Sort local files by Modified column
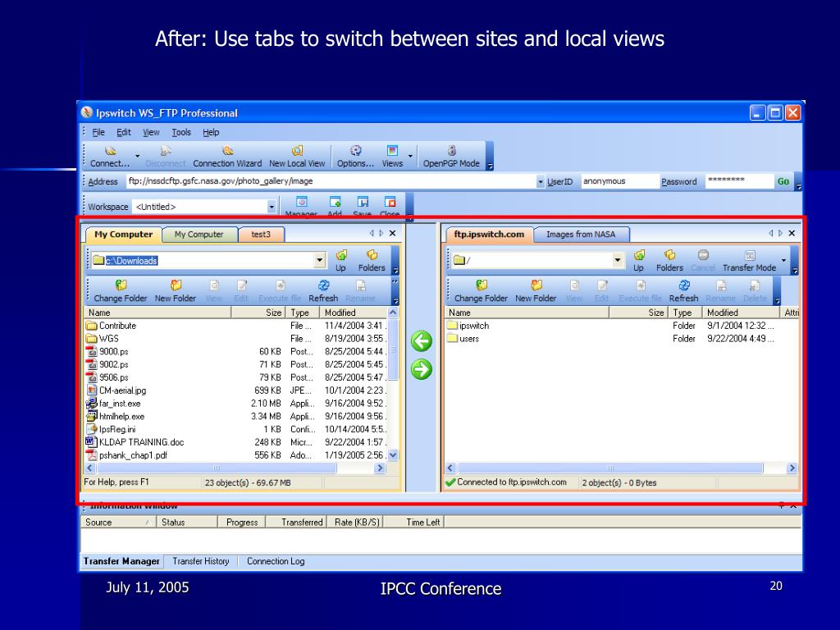Screen dimensions: 840x630 tap(354, 313)
